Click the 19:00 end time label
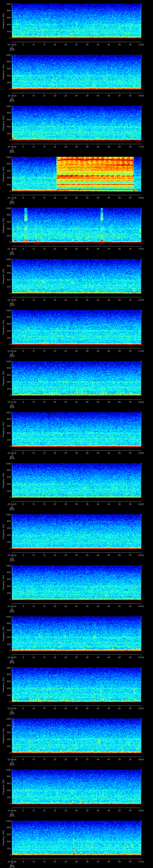Image resolution: width=153 pixels, height=868 pixels. click(141, 249)
